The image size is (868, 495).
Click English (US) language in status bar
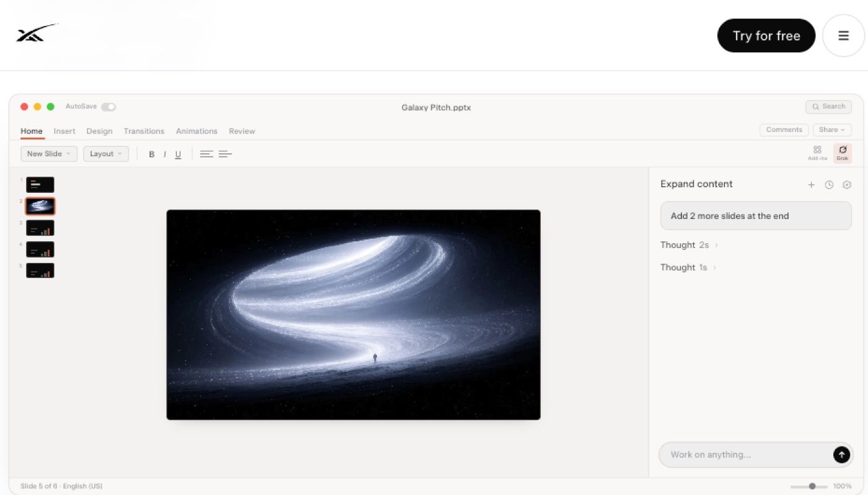tap(83, 486)
